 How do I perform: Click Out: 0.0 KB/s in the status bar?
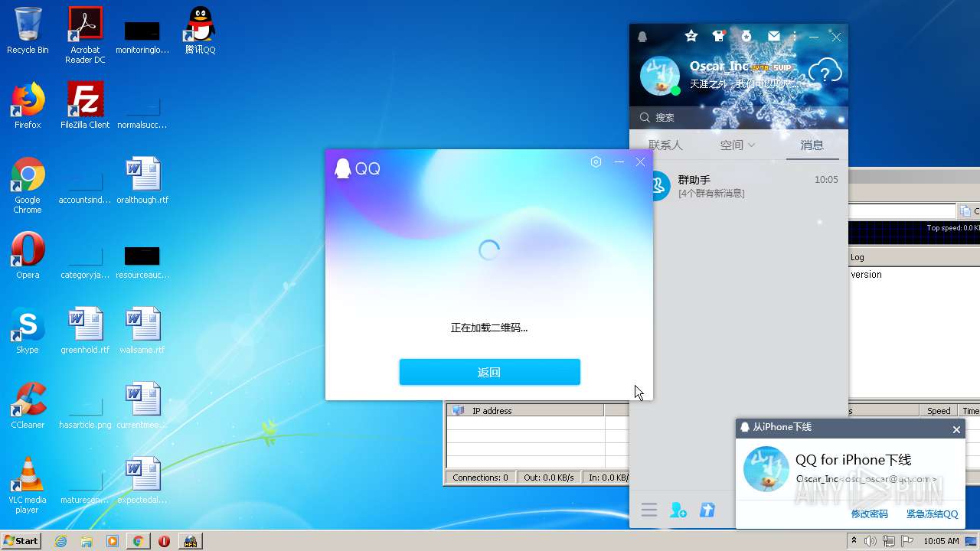549,478
